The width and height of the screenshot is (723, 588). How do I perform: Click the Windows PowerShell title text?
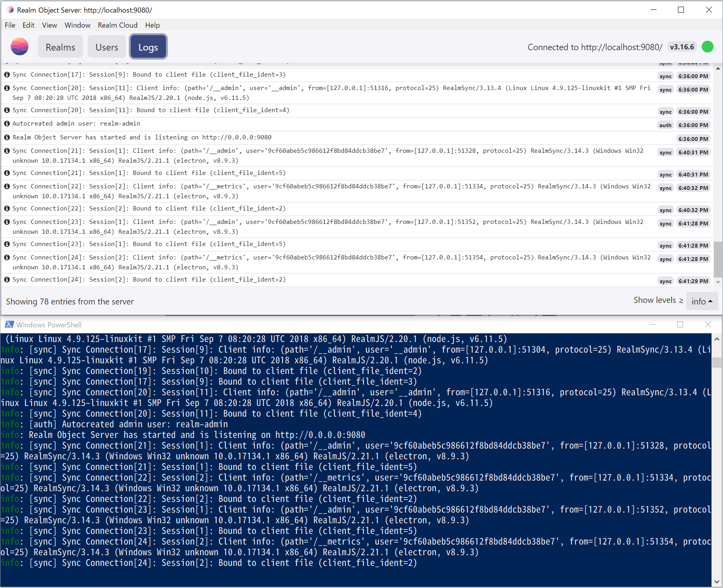49,325
